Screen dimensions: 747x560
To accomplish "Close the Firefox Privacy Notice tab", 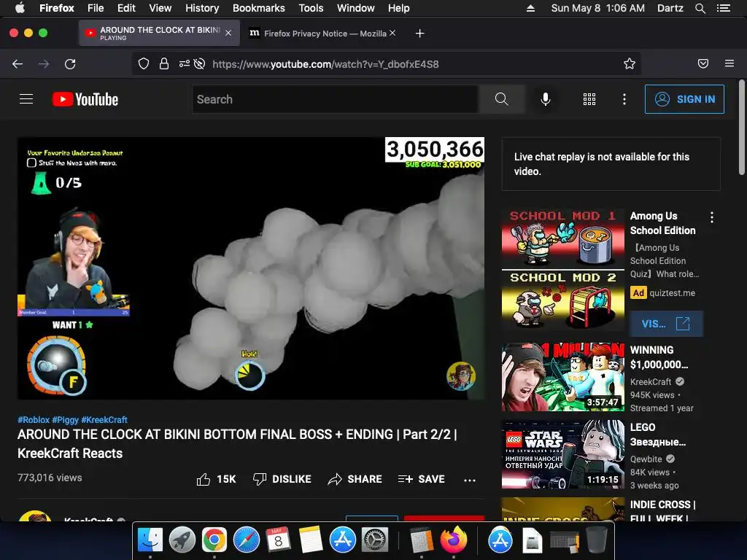I will click(x=392, y=33).
